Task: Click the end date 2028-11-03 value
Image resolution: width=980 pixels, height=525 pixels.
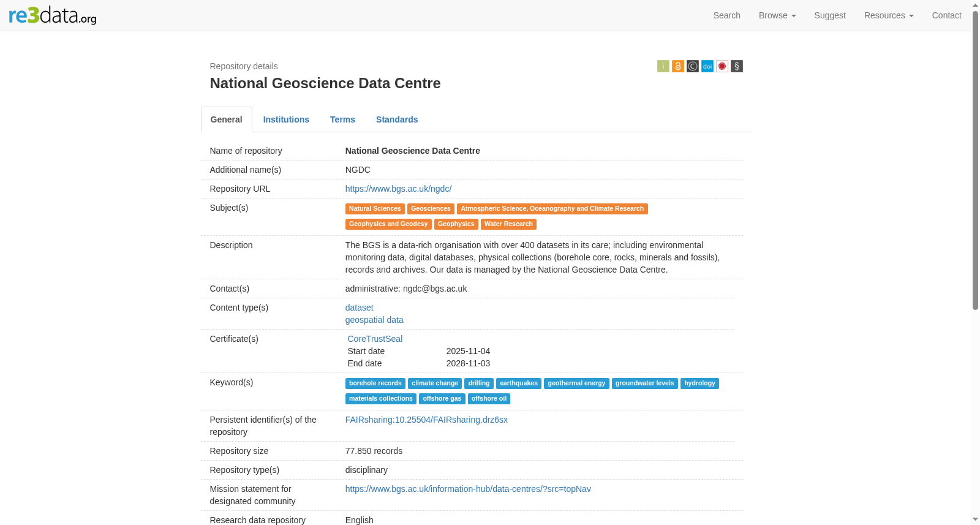Action: (468, 363)
